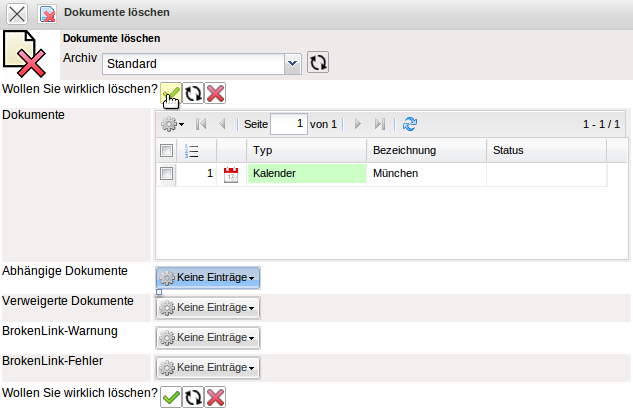Screen dimensions: 633x411
Task: Select the Kalender cell
Action: pos(307,174)
